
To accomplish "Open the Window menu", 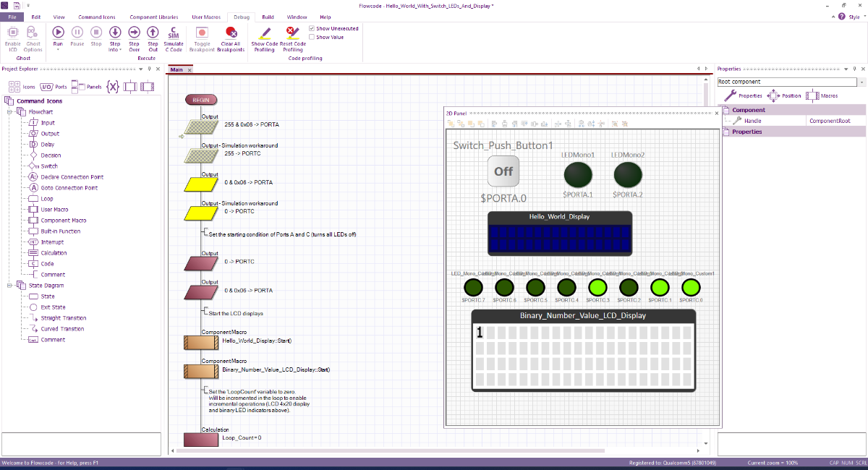I will (298, 17).
